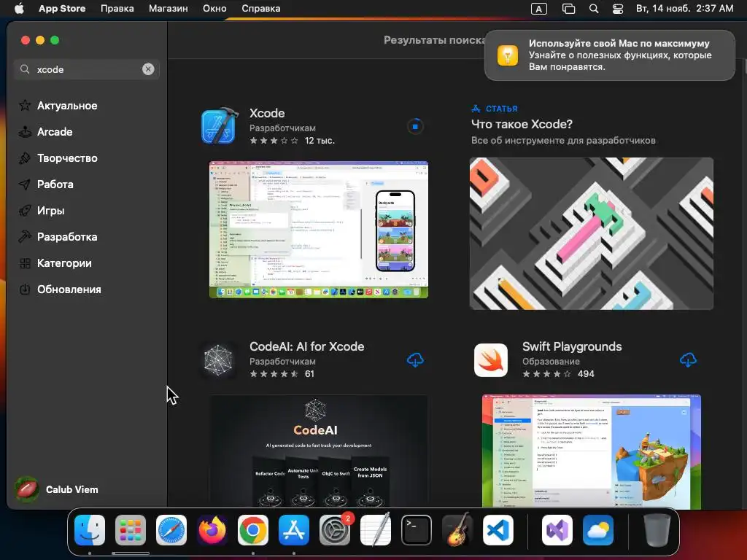747x560 pixels.
Task: Open the Swift Playgrounds screenshot preview
Action: click(x=591, y=451)
